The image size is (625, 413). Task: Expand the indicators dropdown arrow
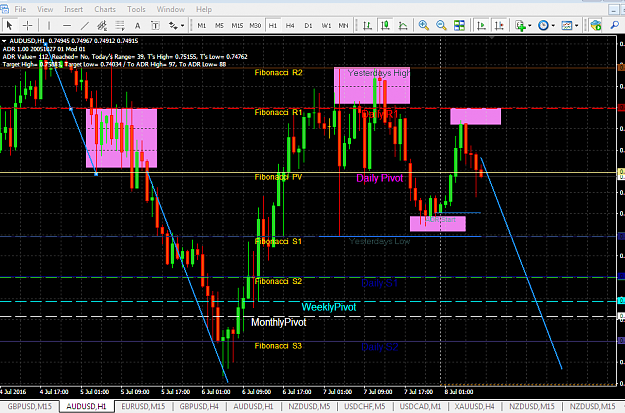coord(530,26)
